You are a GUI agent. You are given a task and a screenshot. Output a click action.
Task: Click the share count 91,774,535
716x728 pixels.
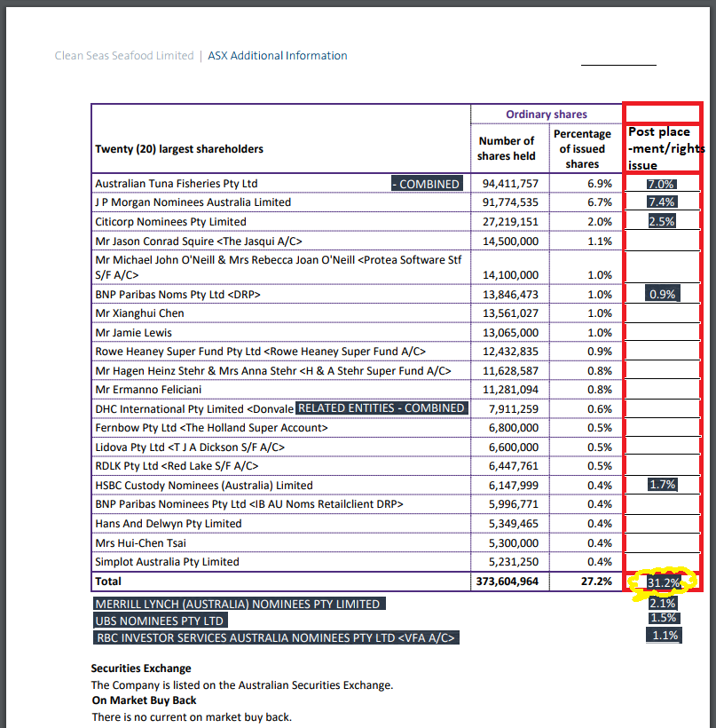click(510, 202)
